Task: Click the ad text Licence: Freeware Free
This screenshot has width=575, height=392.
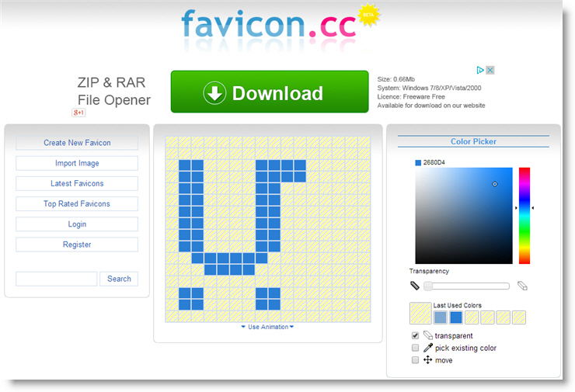Action: (x=411, y=97)
